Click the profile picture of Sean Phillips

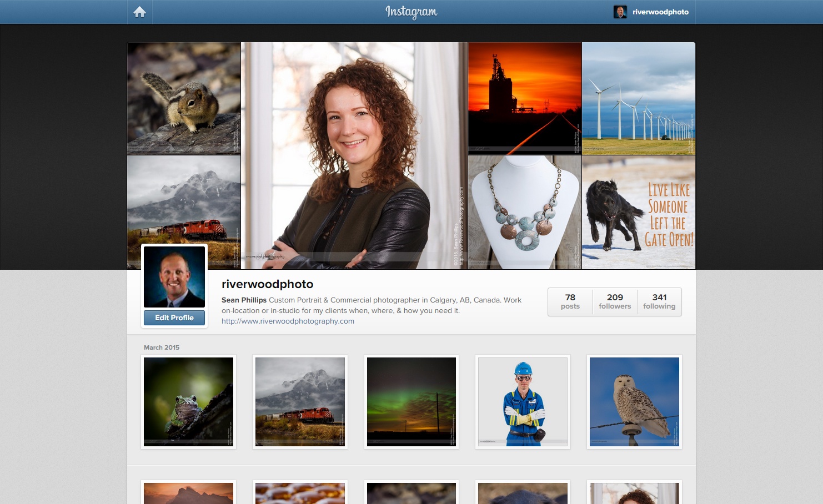point(174,276)
